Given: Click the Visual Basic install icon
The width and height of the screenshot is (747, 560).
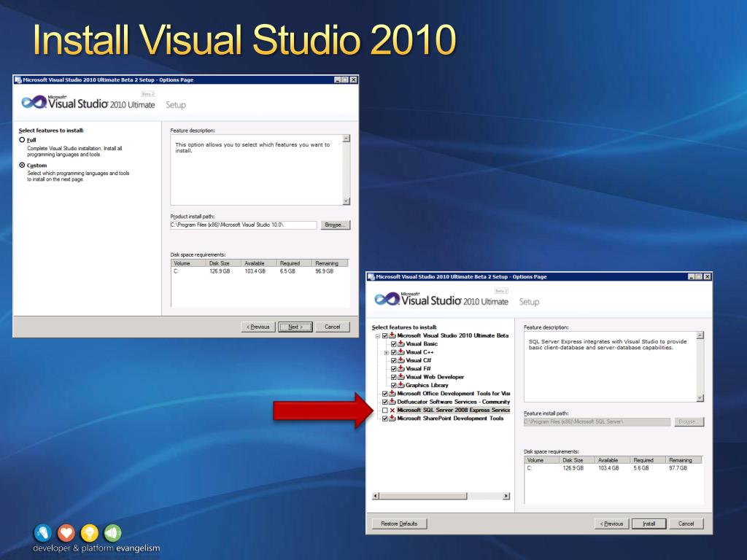Looking at the screenshot, I should [x=401, y=343].
